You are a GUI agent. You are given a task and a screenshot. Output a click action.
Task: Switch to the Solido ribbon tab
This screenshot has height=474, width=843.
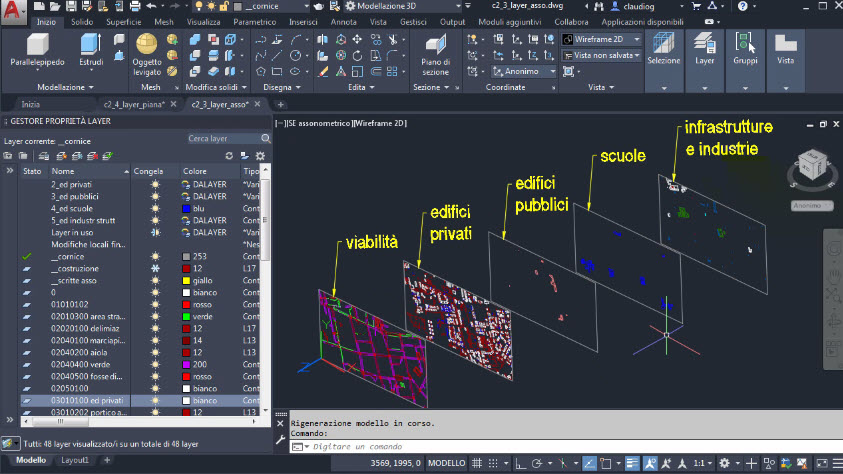pos(82,22)
